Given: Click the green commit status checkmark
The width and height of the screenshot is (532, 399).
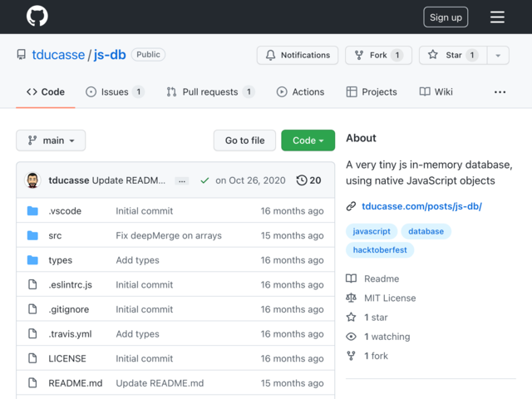Looking at the screenshot, I should pos(204,180).
